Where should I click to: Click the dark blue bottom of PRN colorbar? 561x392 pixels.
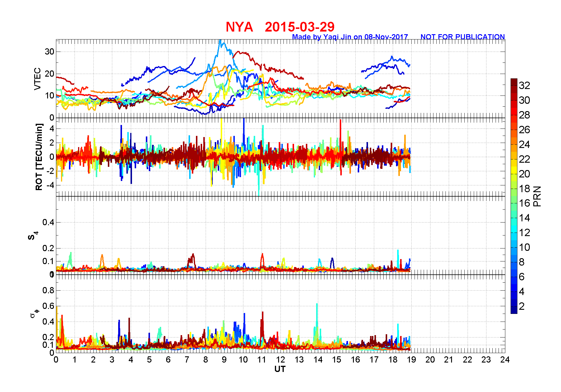pyautogui.click(x=514, y=310)
